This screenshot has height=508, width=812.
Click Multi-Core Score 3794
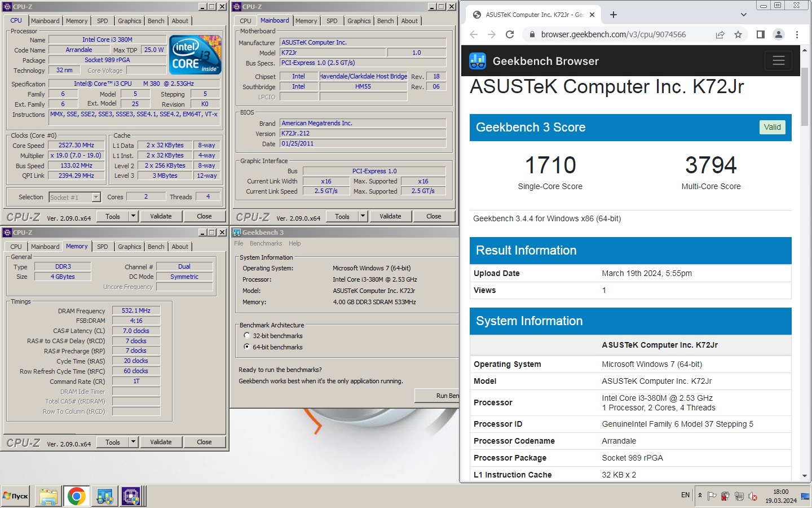click(711, 166)
